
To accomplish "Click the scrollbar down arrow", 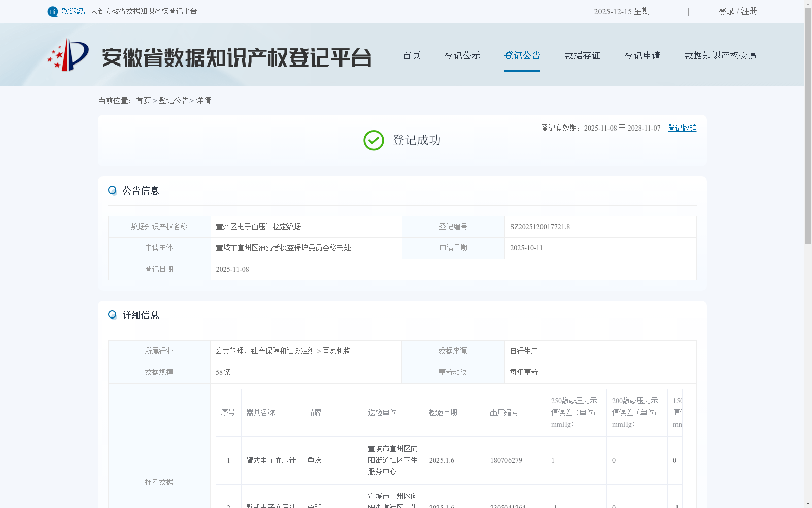I will (808, 503).
